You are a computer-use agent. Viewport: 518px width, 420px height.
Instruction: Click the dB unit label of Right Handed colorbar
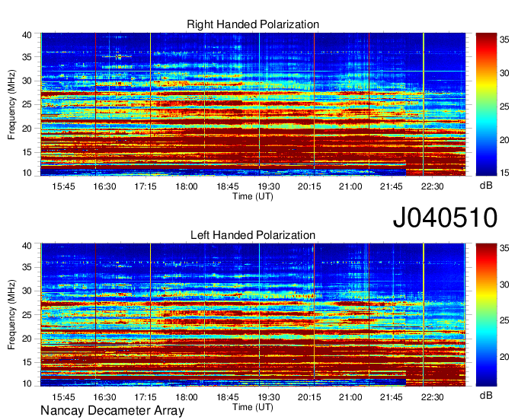tap(486, 186)
